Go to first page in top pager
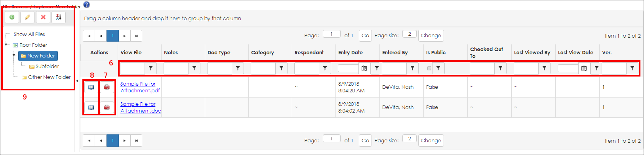The width and height of the screenshot is (644, 155). click(89, 36)
